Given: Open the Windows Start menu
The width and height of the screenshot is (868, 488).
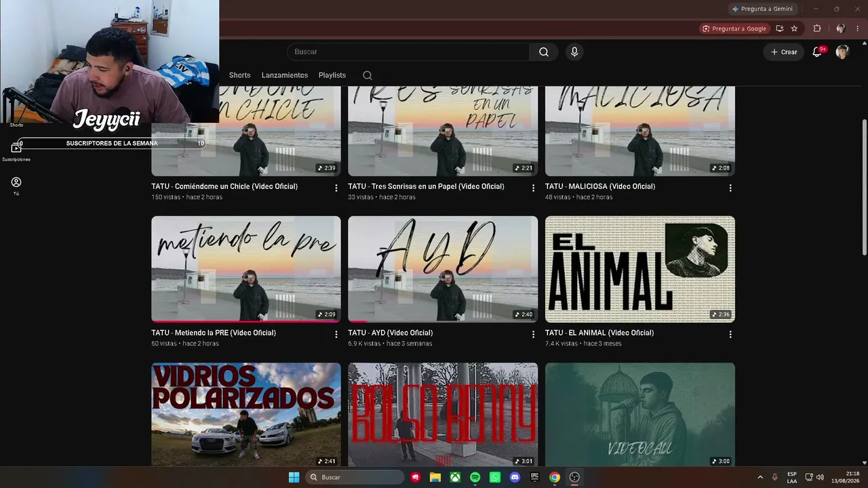Looking at the screenshot, I should [x=294, y=477].
